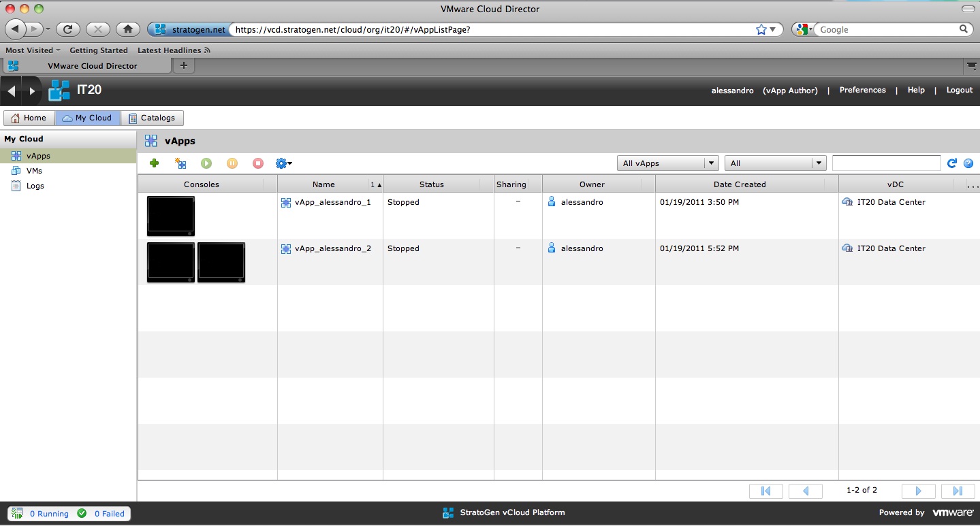
Task: Open vApp_alessandro_1 console thumbnail
Action: pos(171,216)
